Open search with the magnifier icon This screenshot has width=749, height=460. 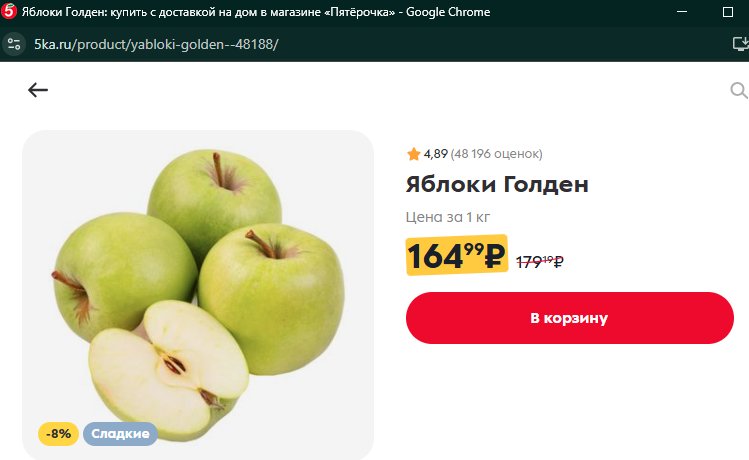click(x=738, y=90)
